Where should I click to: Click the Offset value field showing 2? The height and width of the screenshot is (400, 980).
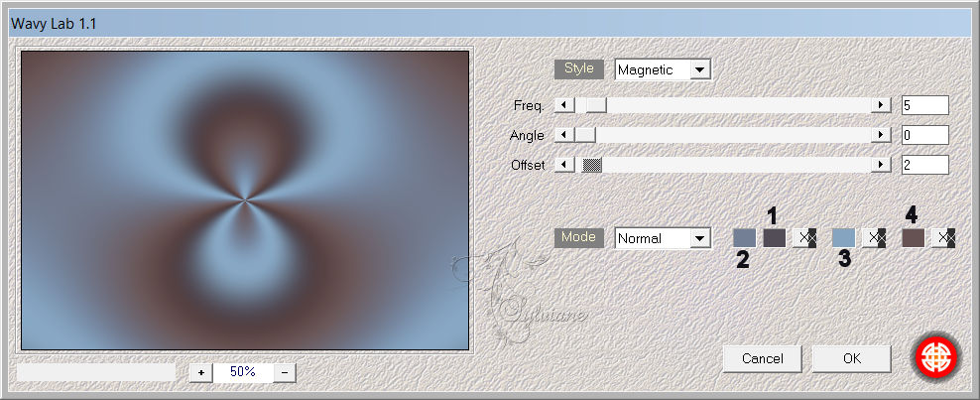coord(925,165)
